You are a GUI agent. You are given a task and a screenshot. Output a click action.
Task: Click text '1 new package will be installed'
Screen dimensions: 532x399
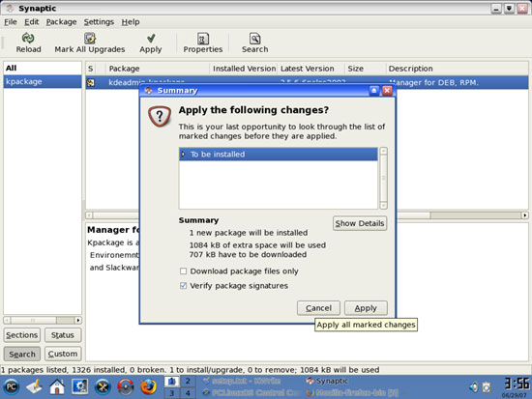(249, 233)
